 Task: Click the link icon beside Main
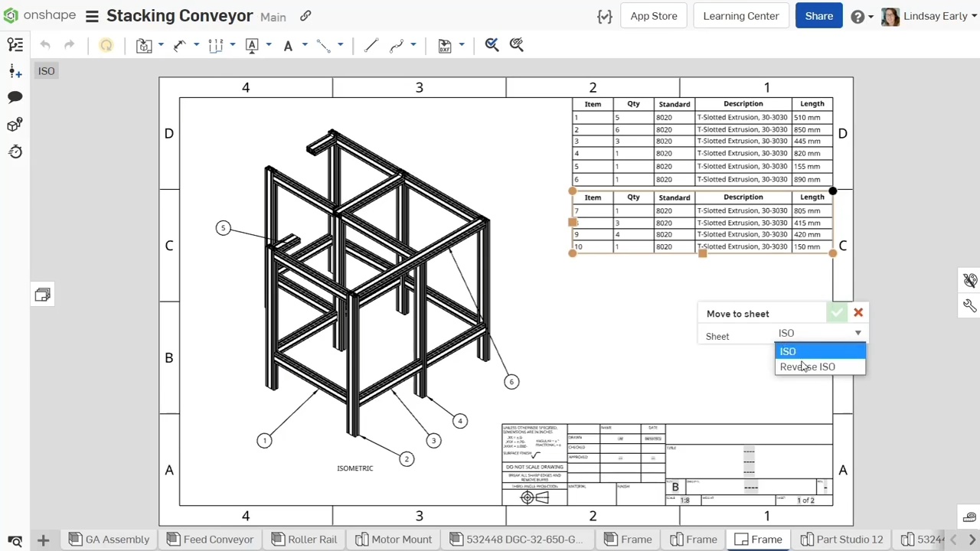click(x=305, y=16)
